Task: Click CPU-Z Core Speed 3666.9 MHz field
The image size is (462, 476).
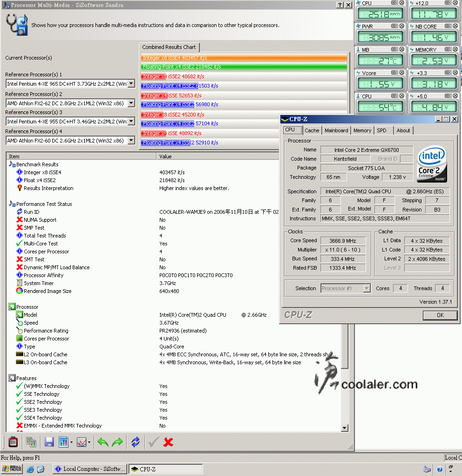Action: coord(343,241)
